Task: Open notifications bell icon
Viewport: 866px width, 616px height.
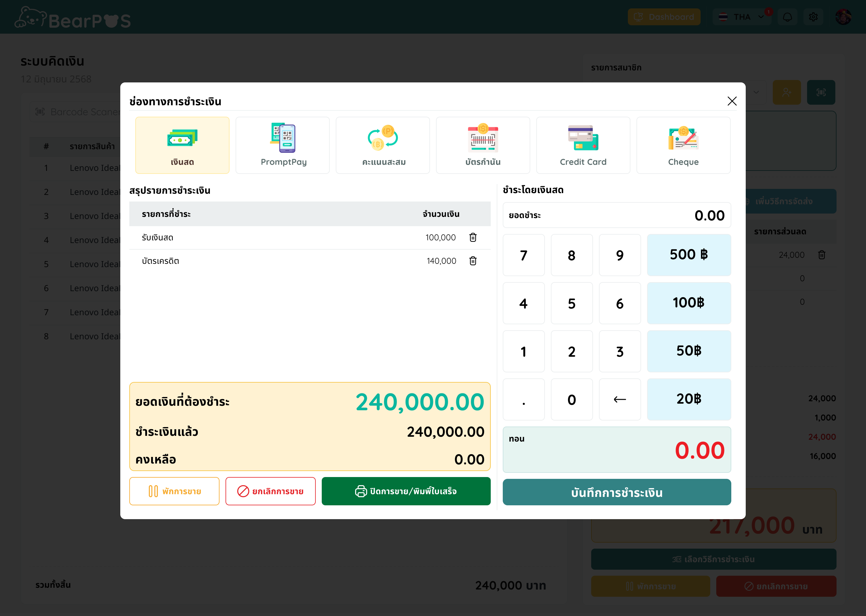Action: click(x=788, y=17)
